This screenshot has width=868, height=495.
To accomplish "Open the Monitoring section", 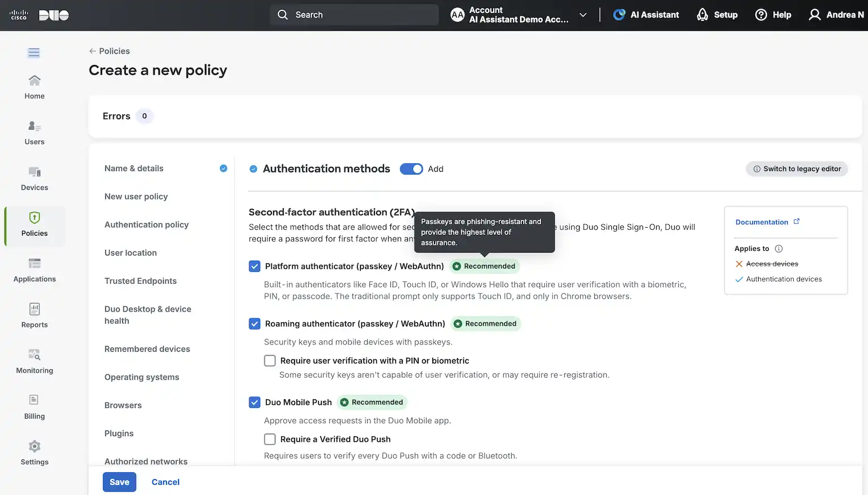I will 34,361.
